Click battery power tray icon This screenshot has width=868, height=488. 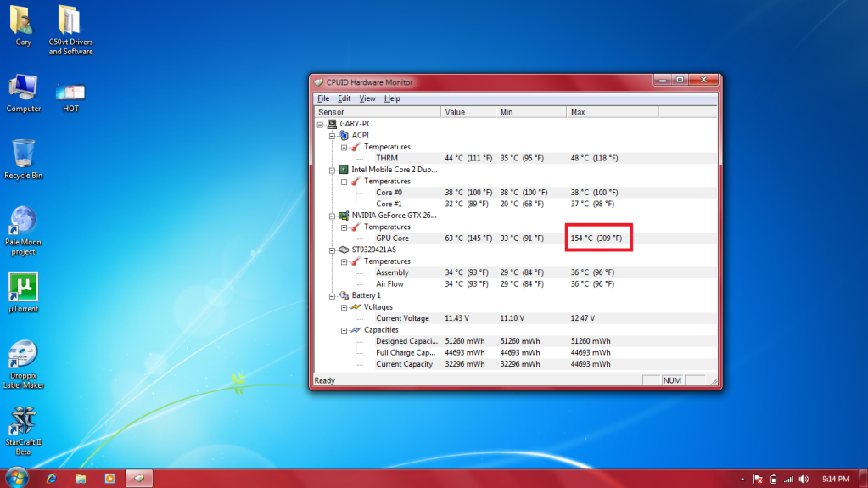coord(773,480)
